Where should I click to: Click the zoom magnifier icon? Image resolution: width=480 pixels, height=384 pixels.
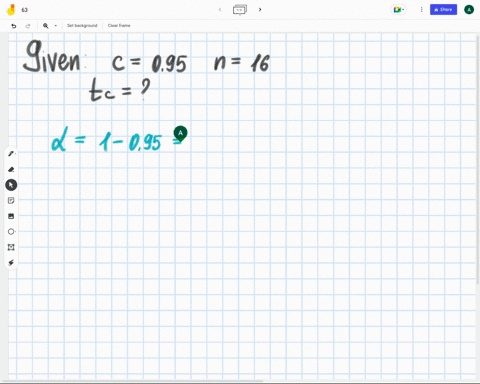46,26
